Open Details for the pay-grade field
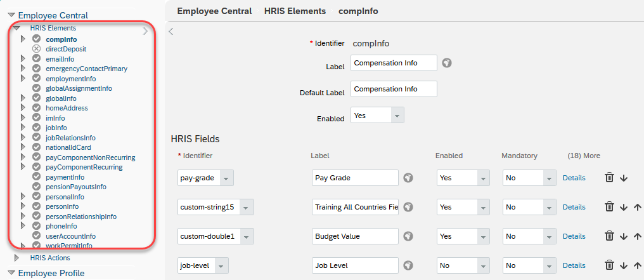The image size is (644, 280). 574,178
